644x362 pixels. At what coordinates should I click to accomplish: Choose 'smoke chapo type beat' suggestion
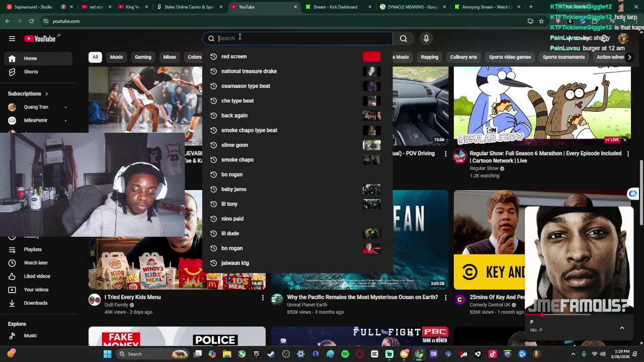point(297,130)
